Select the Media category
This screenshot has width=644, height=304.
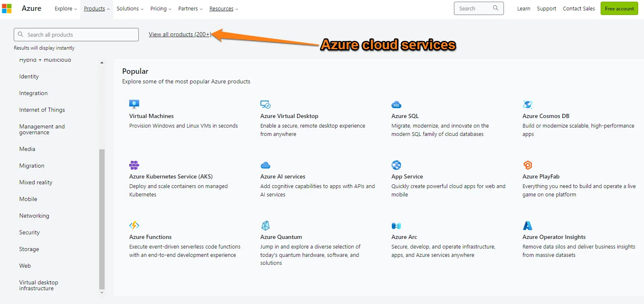coord(27,149)
